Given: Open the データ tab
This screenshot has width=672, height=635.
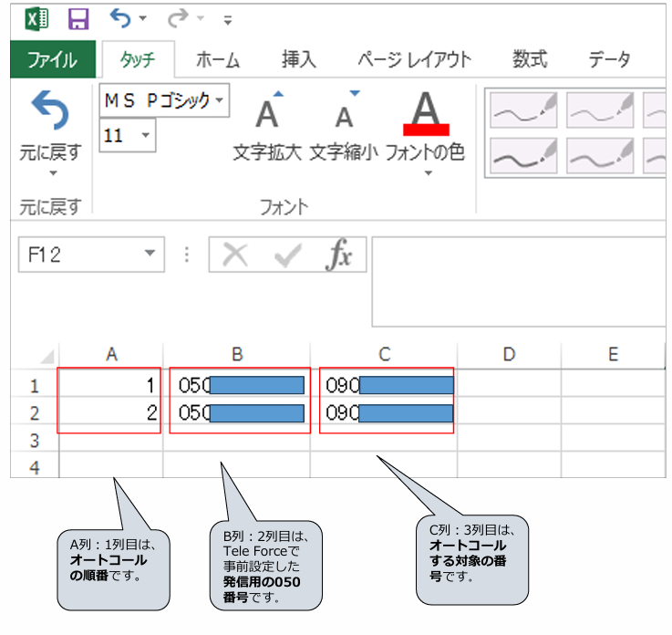Looking at the screenshot, I should click(609, 59).
